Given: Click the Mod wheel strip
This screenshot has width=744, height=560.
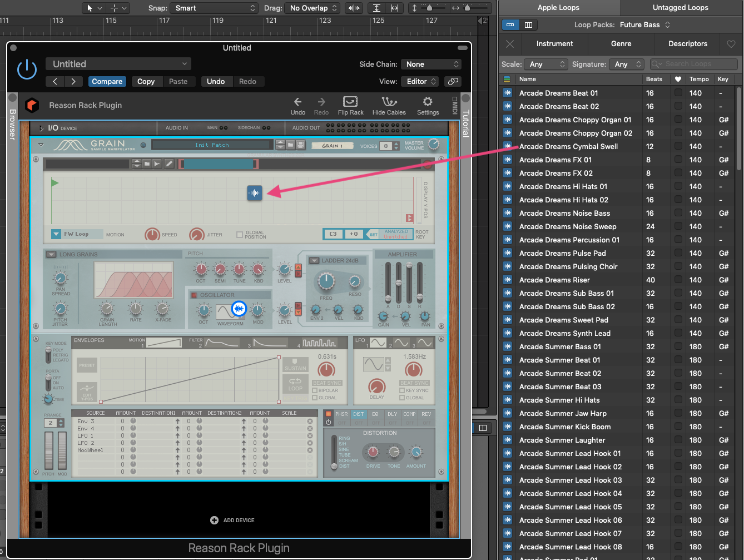Looking at the screenshot, I should pyautogui.click(x=62, y=450).
